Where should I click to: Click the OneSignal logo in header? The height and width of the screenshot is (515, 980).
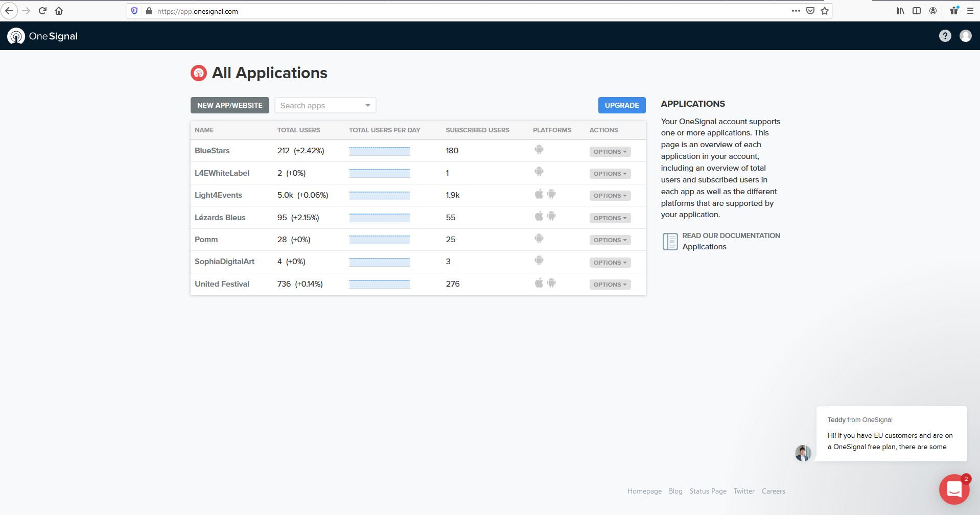pyautogui.click(x=42, y=36)
